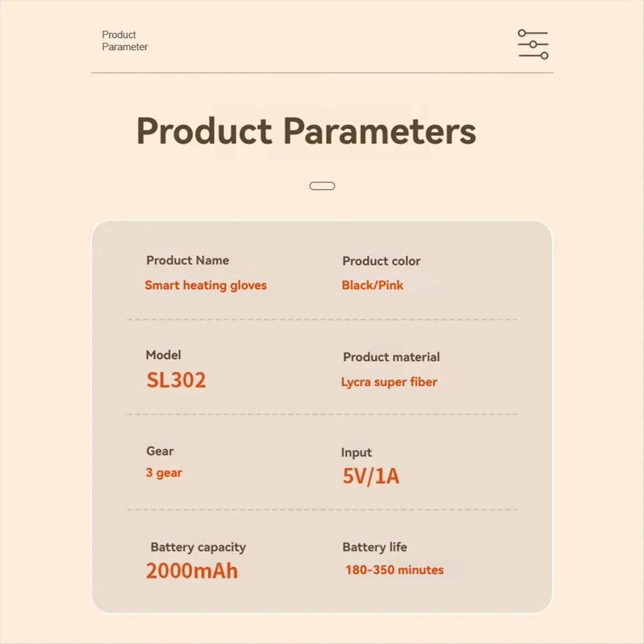
Task: Select the Product Name label
Action: coord(188,260)
